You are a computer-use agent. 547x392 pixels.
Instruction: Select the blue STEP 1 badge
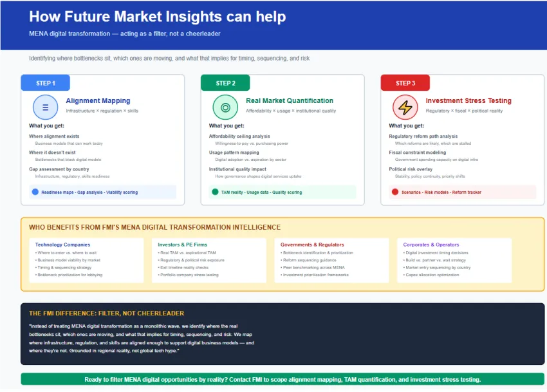45,83
